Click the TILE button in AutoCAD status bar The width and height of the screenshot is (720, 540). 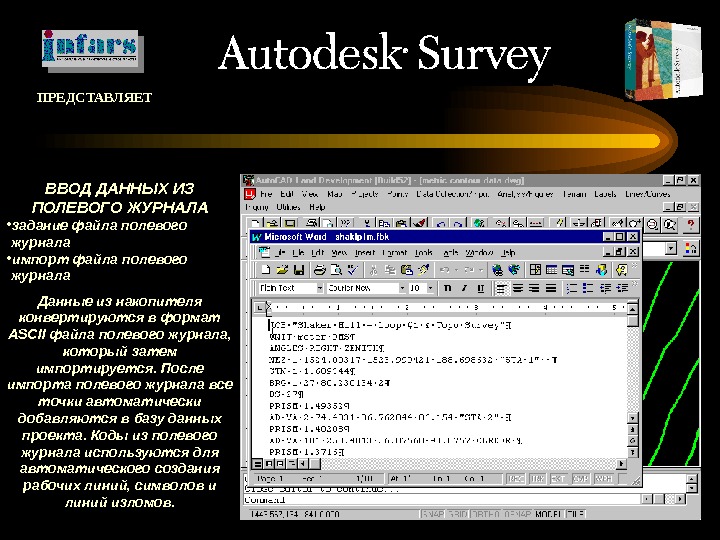point(576,514)
